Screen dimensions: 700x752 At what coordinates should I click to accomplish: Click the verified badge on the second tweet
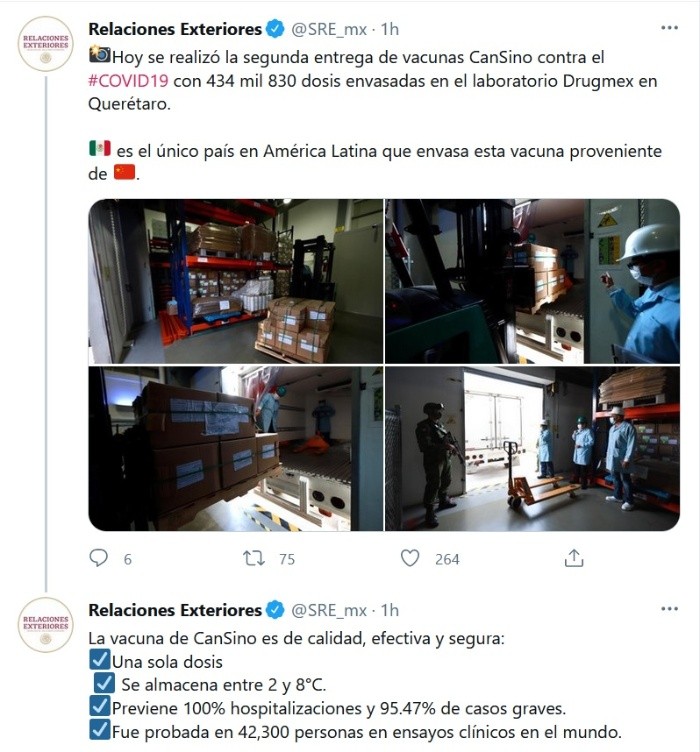275,611
